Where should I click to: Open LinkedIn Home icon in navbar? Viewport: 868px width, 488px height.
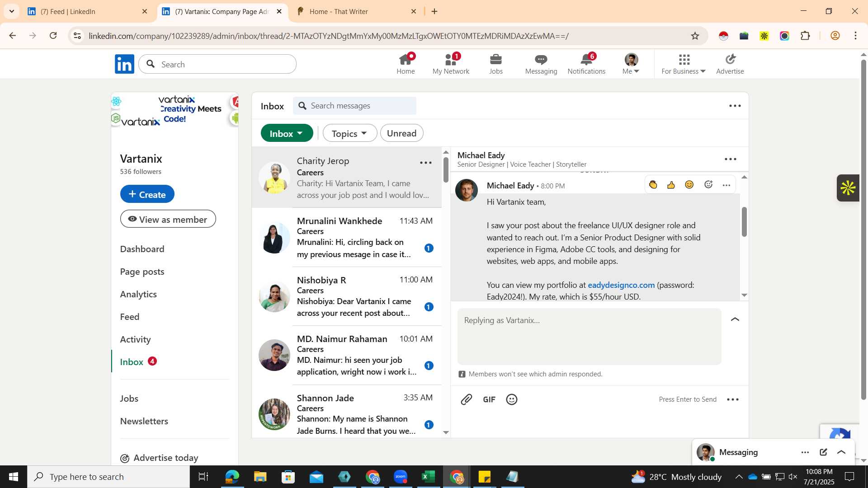(406, 64)
